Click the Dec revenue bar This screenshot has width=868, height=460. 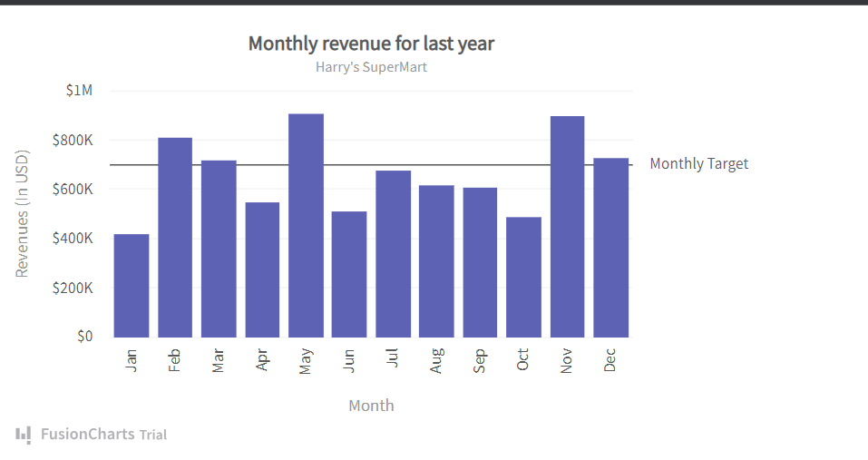pos(611,248)
